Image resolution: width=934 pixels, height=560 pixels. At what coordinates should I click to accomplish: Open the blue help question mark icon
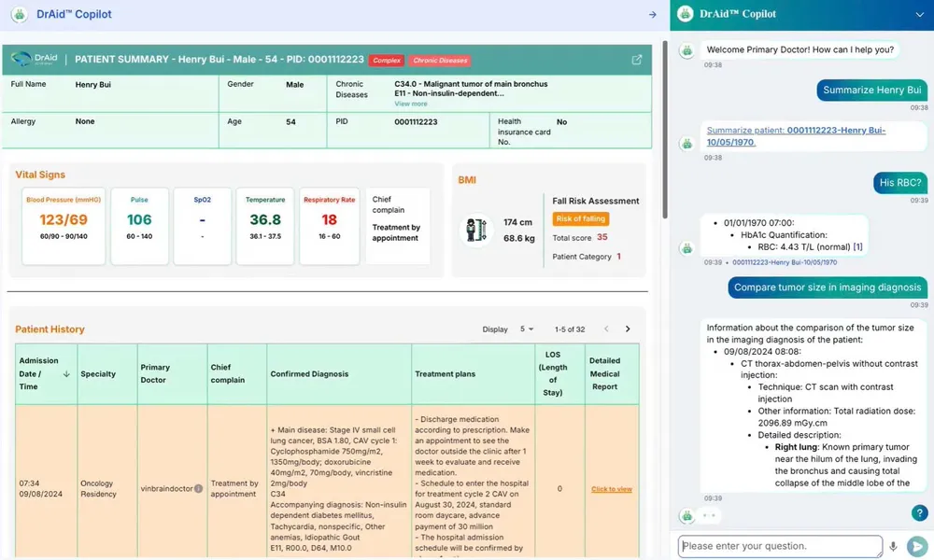[x=919, y=513]
